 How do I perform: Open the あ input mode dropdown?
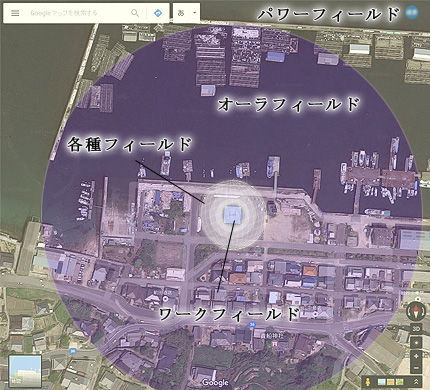(x=186, y=13)
